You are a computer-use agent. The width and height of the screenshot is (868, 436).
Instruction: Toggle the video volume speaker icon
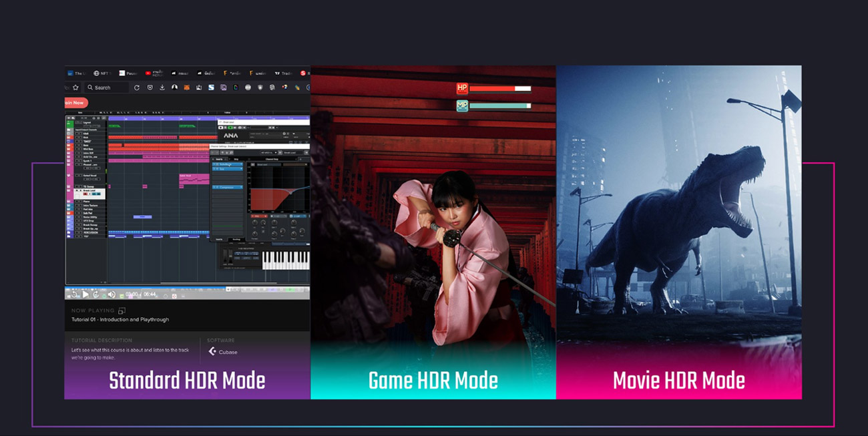(112, 294)
